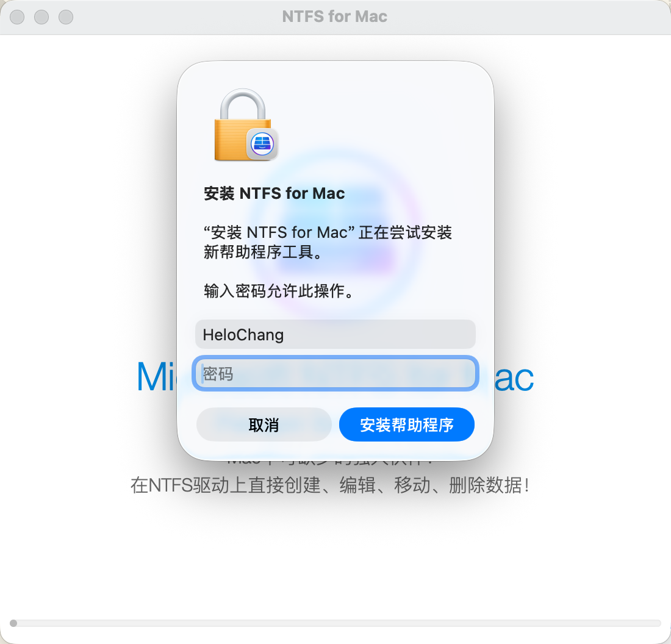This screenshot has width=671, height=644.
Task: Click the NTFS for Mac window title
Action: click(x=335, y=16)
